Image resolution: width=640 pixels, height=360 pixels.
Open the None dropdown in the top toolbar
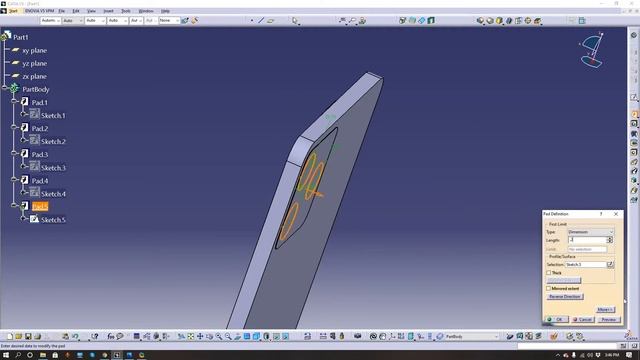[x=169, y=20]
